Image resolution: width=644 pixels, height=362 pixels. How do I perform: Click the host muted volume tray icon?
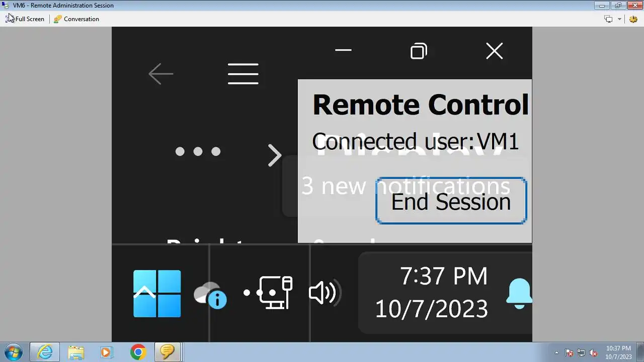(x=593, y=352)
